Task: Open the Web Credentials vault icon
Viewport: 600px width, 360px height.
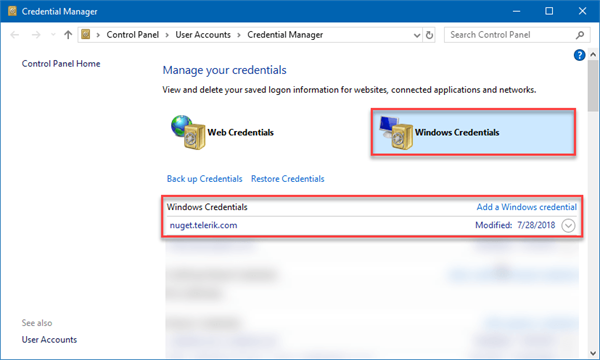Action: point(188,132)
